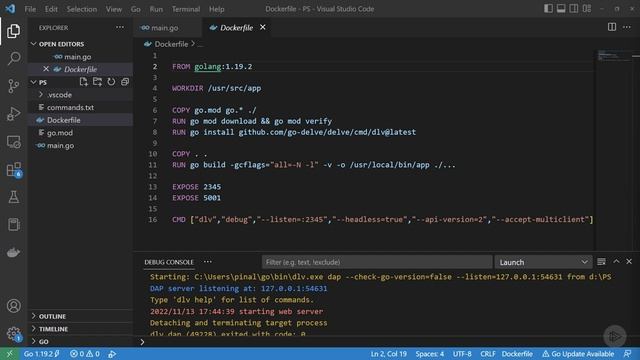This screenshot has width=640, height=360.
Task: Maximize the bottom panel size
Action: [x=616, y=262]
